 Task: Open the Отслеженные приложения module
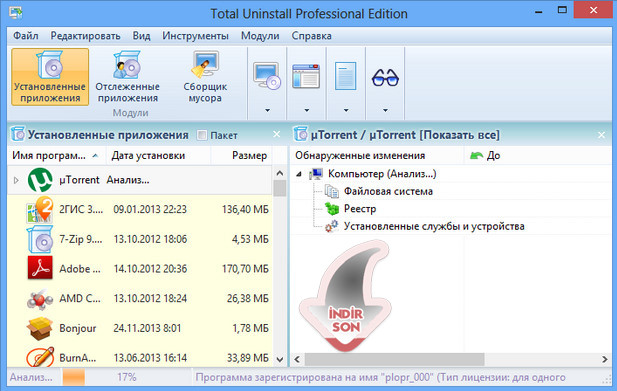tap(127, 77)
